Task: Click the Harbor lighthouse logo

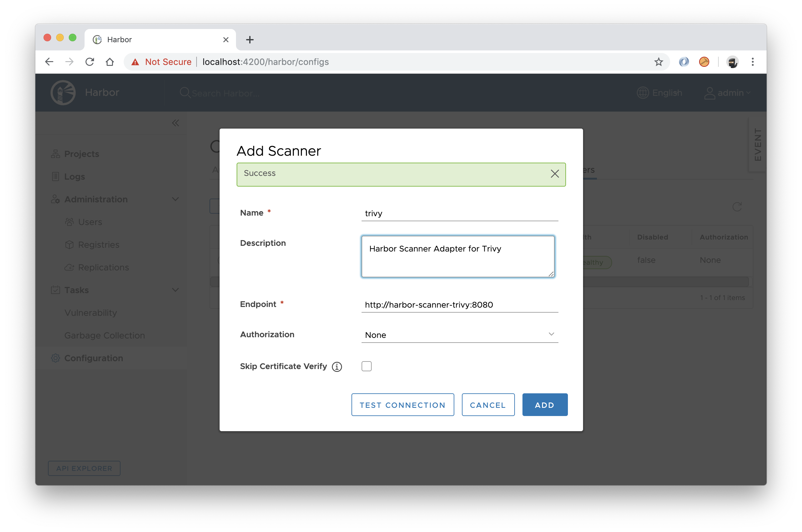Action: click(x=63, y=93)
